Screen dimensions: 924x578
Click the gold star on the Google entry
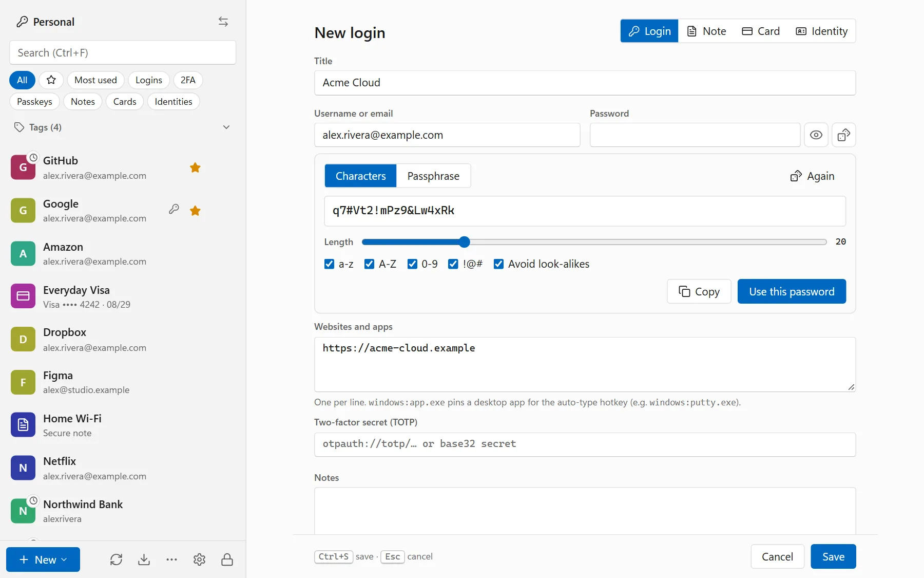[x=195, y=211]
